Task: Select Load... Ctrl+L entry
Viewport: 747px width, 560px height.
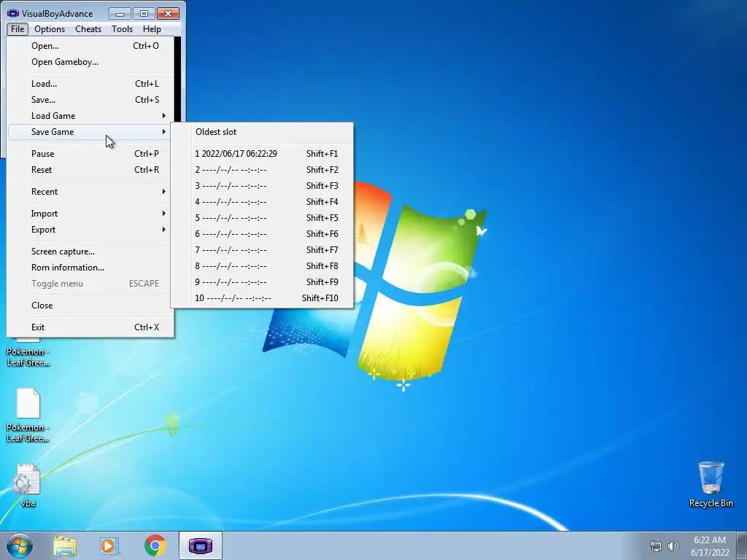Action: [90, 84]
